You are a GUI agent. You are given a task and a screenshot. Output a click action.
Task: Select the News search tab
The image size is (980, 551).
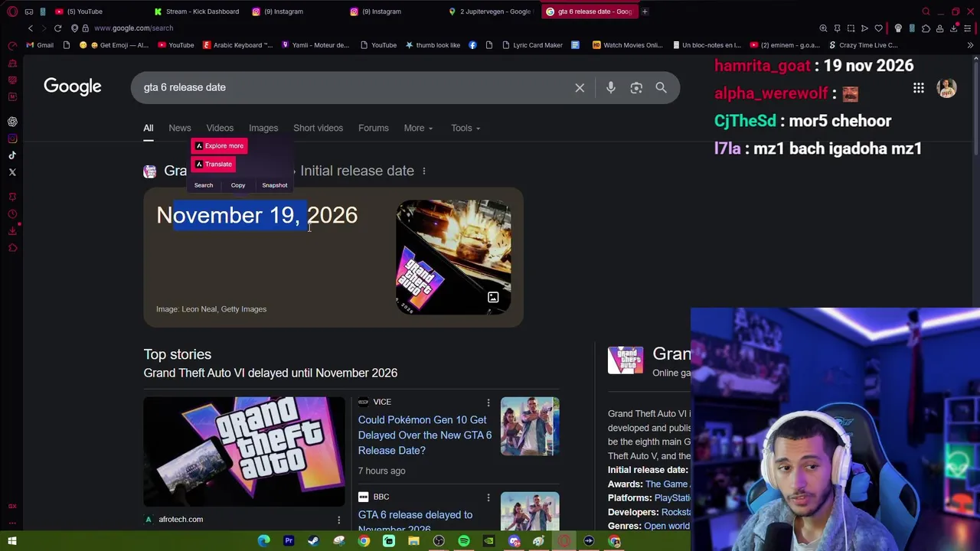point(180,128)
